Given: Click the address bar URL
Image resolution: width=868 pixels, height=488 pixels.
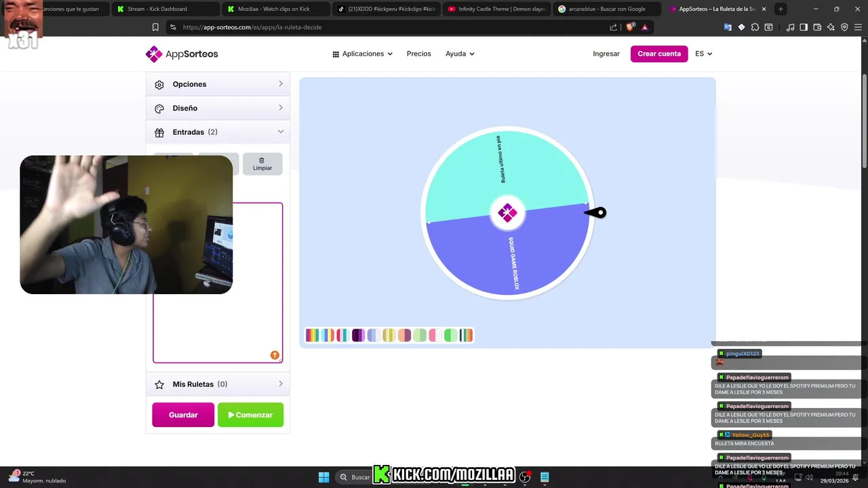Looking at the screenshot, I should (252, 27).
